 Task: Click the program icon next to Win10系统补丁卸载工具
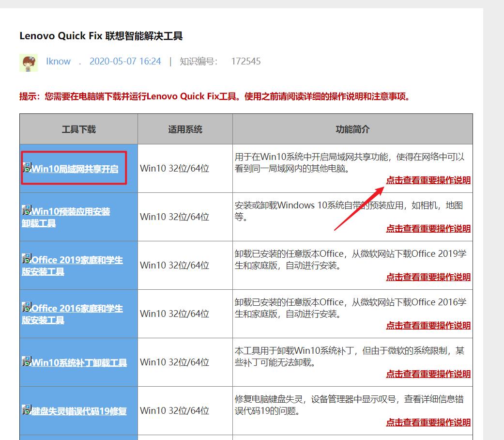coord(26,362)
